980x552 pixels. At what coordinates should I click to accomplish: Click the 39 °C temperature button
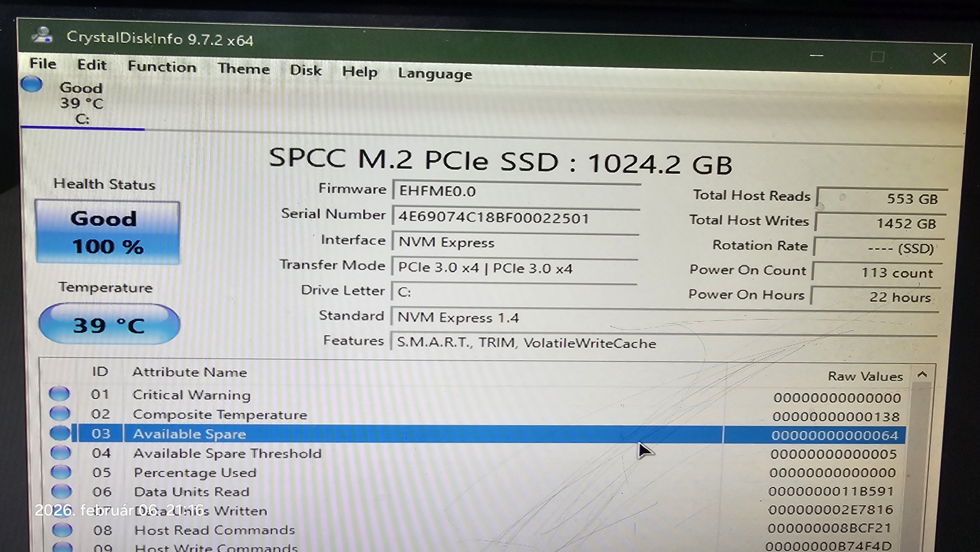[x=109, y=324]
